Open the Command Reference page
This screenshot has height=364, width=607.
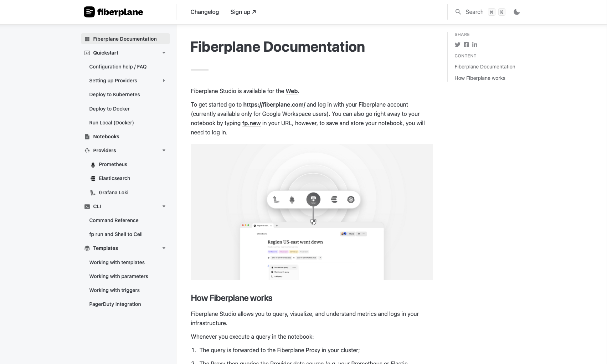(114, 220)
